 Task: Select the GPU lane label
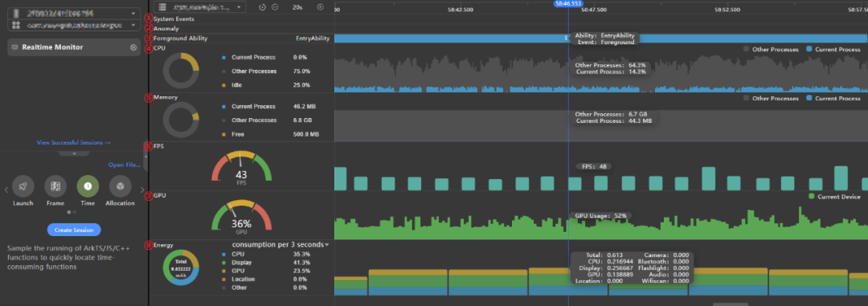[x=159, y=195]
